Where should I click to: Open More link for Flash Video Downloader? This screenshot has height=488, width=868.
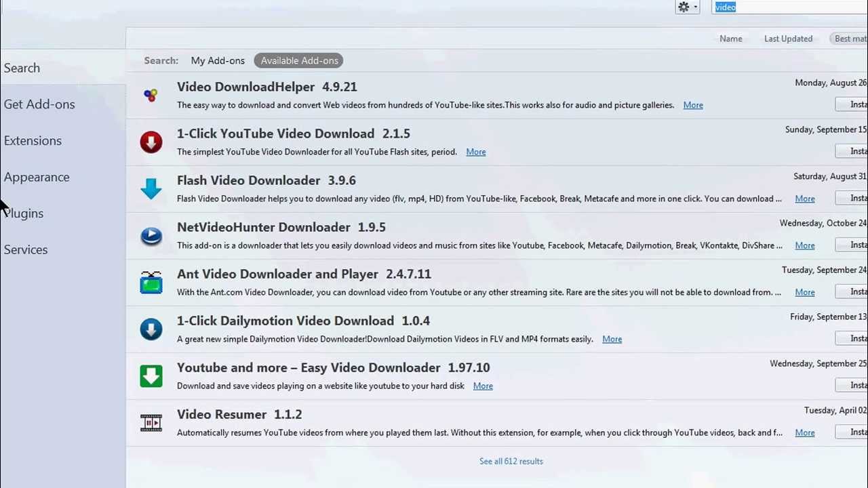pos(805,199)
